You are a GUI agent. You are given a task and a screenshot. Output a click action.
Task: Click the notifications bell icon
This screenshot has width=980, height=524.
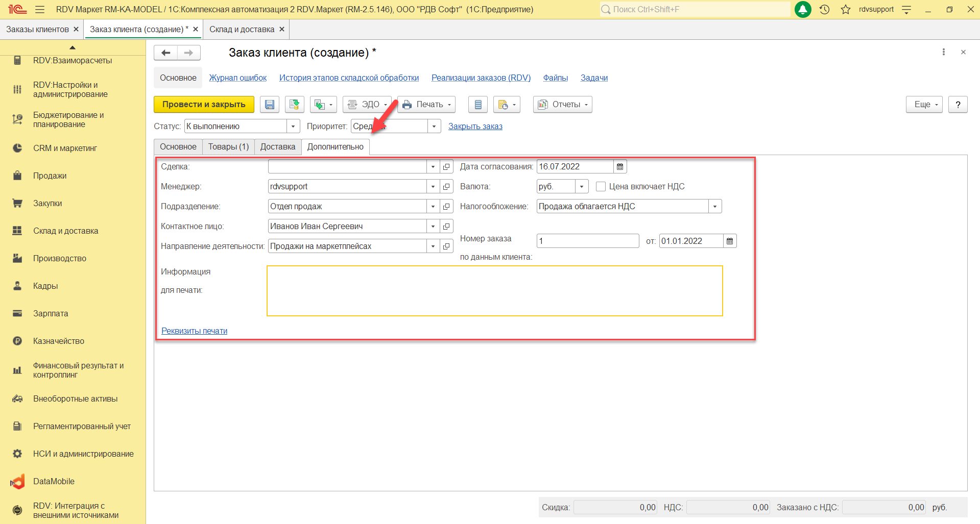(803, 10)
